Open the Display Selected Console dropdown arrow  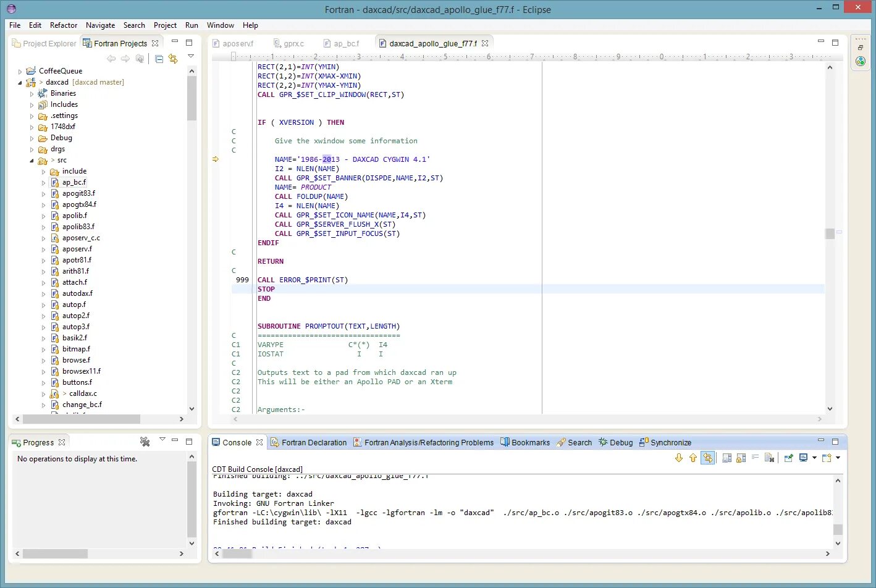(814, 458)
